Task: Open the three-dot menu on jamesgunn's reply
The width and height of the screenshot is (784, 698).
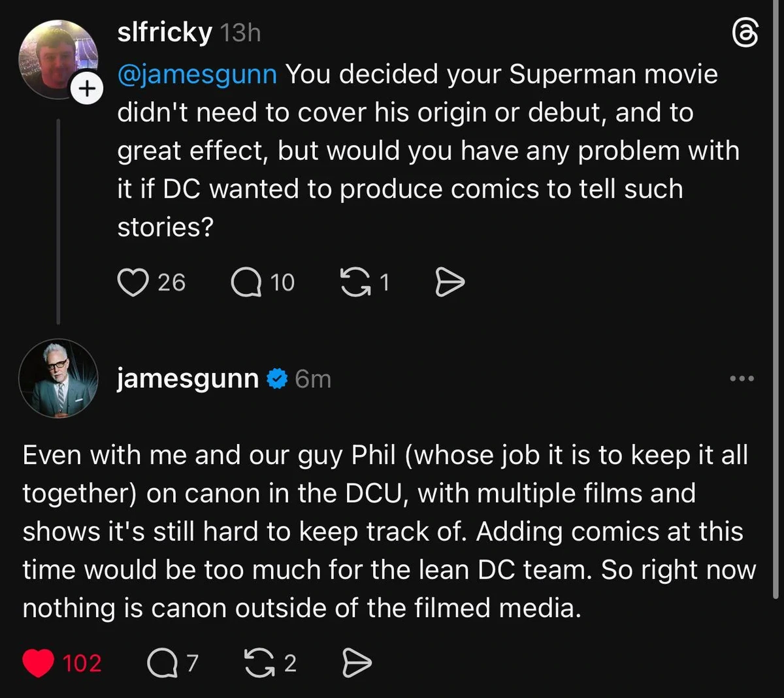Action: point(742,379)
